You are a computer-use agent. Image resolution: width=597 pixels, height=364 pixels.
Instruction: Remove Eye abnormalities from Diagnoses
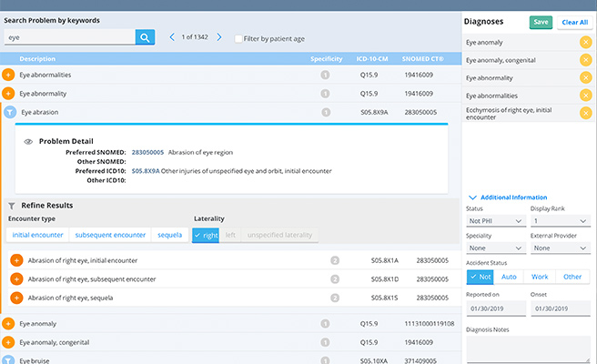585,96
